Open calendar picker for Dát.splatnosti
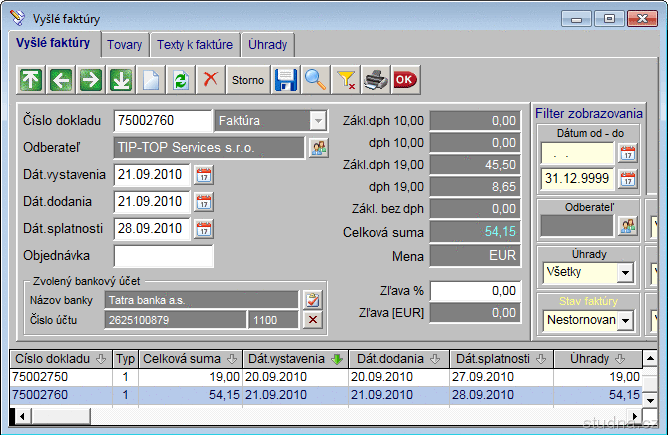668x435 pixels. pyautogui.click(x=204, y=229)
